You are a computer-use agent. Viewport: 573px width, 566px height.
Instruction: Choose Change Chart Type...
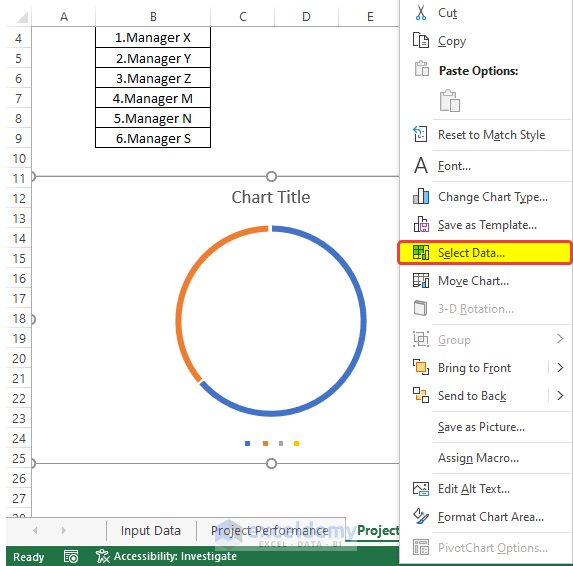pos(493,197)
